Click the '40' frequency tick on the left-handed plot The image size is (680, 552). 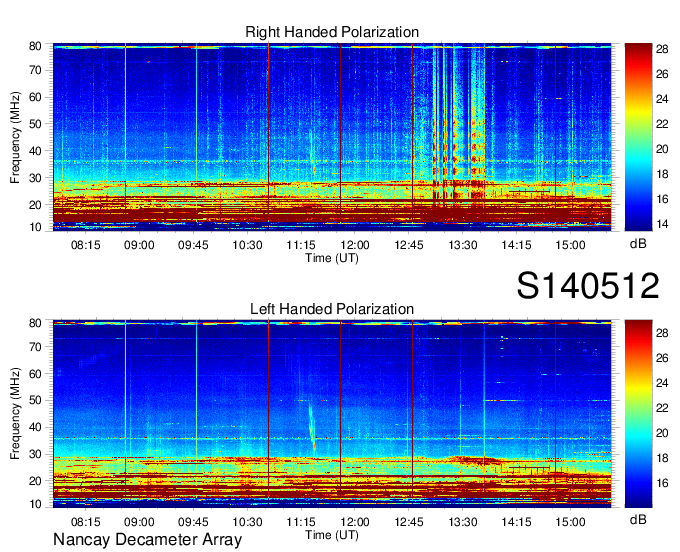(35, 428)
